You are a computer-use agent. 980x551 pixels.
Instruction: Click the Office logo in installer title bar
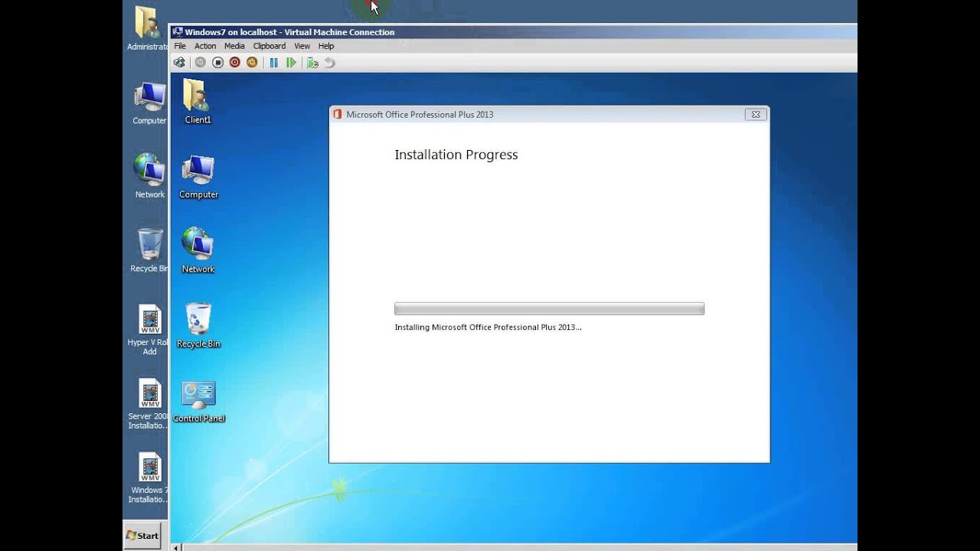(x=338, y=115)
